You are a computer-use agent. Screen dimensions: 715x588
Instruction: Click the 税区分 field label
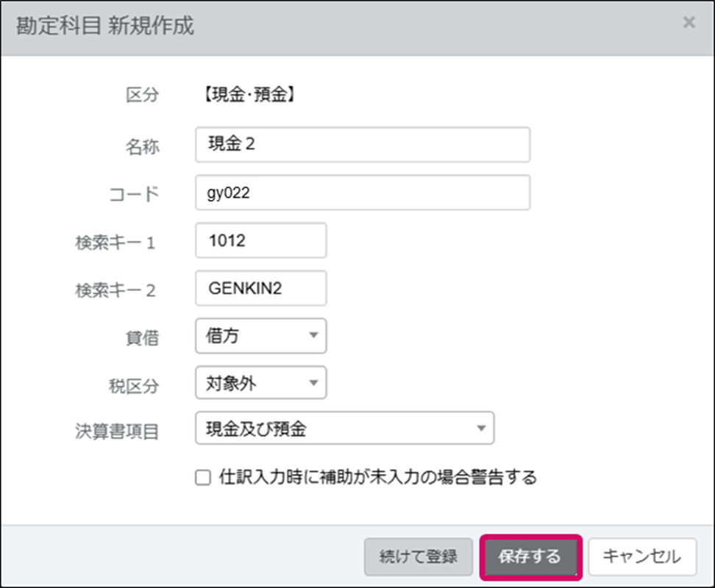point(133,384)
